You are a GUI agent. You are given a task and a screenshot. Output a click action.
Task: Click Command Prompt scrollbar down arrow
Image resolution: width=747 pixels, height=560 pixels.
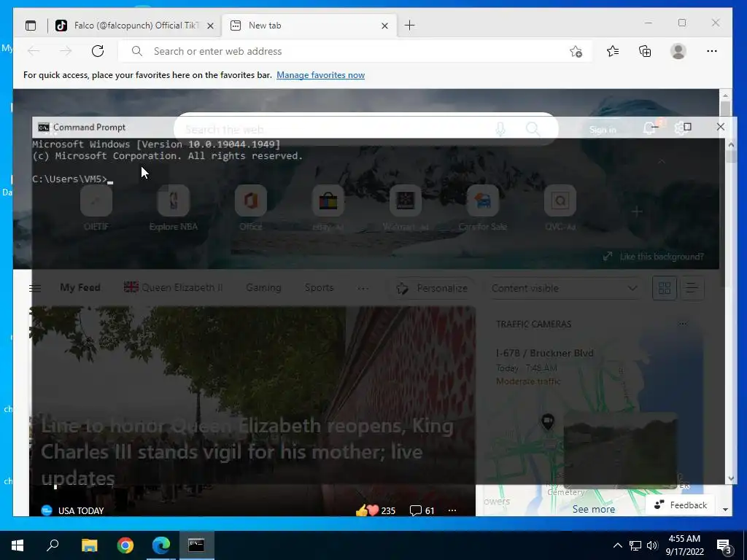[731, 478]
